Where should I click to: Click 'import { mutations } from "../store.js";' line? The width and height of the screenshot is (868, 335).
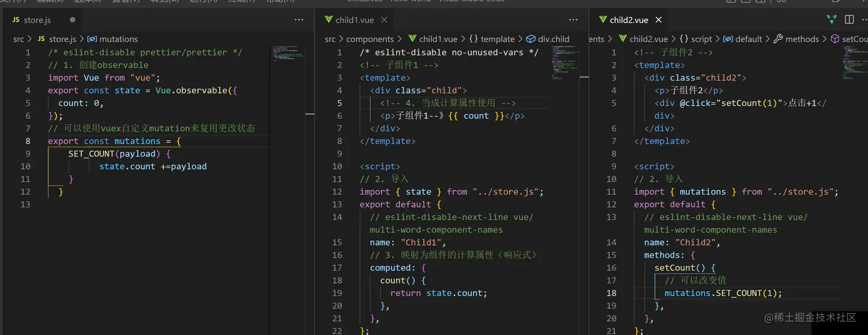click(x=736, y=191)
